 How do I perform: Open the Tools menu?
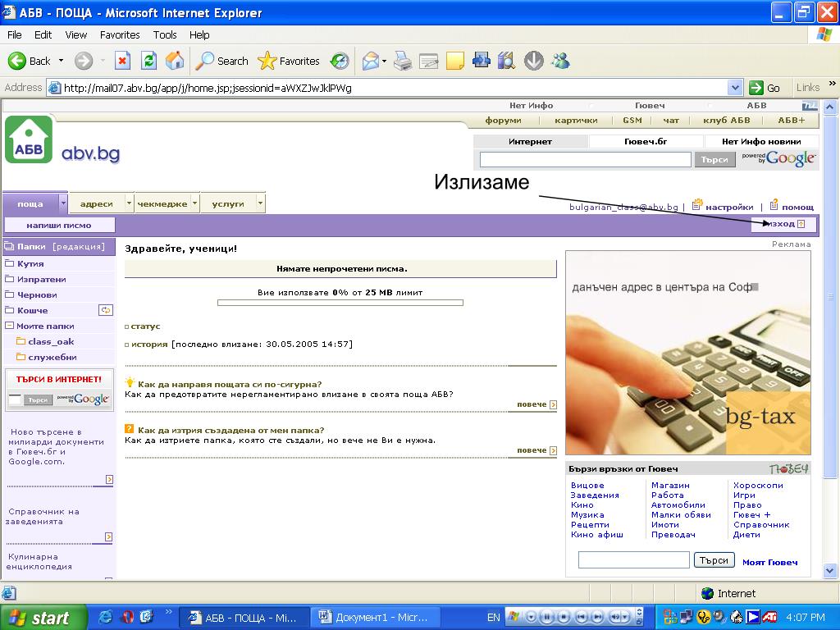[x=164, y=34]
